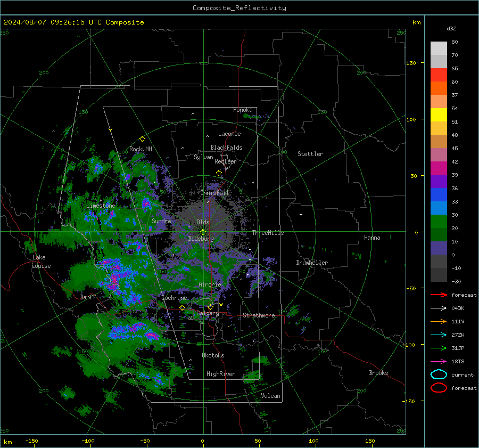Click the Ponoka city label
Image resolution: width=479 pixels, height=448 pixels.
tap(243, 110)
